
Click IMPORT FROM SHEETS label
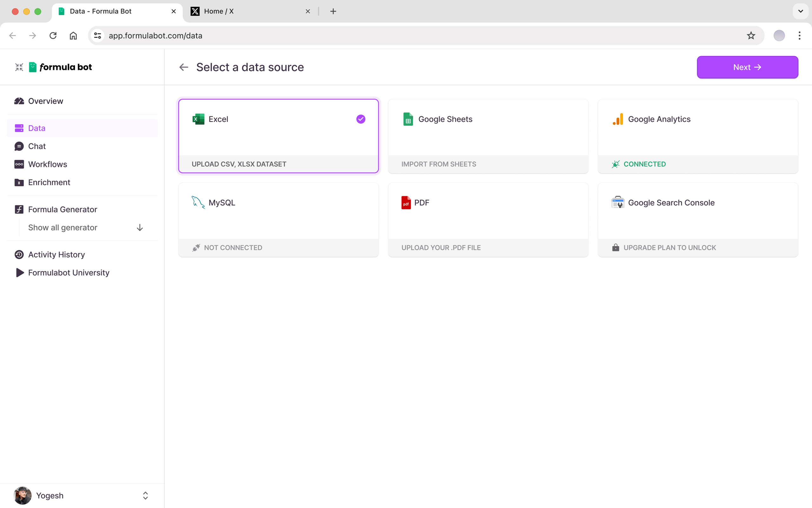click(x=439, y=164)
